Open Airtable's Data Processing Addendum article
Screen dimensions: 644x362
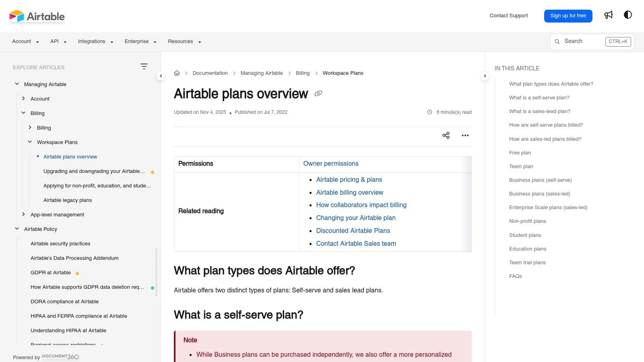(74, 258)
